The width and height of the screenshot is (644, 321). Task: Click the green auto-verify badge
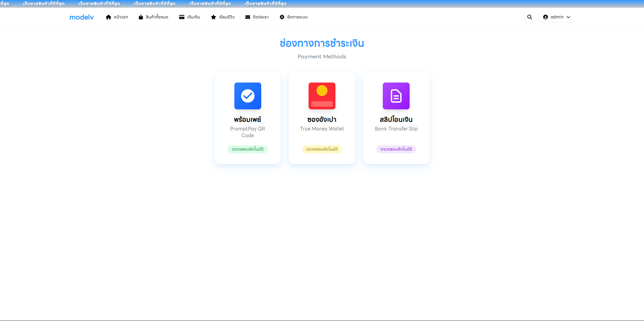point(247,149)
